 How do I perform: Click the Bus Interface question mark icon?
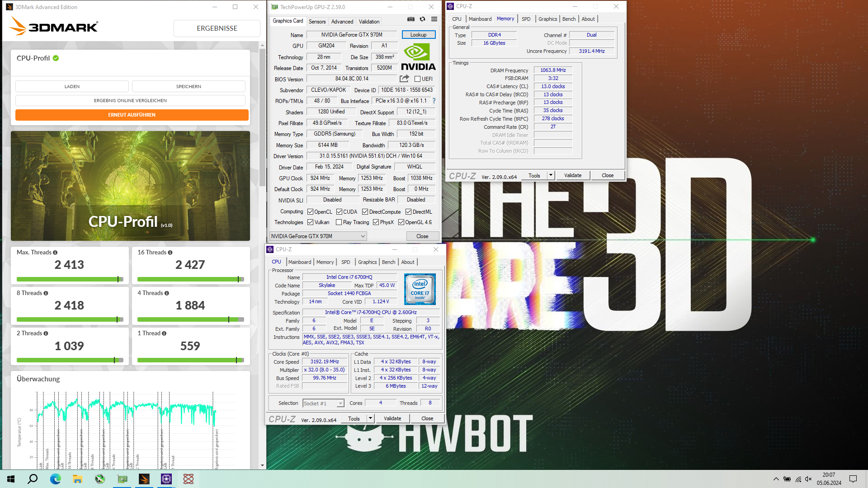pos(434,101)
